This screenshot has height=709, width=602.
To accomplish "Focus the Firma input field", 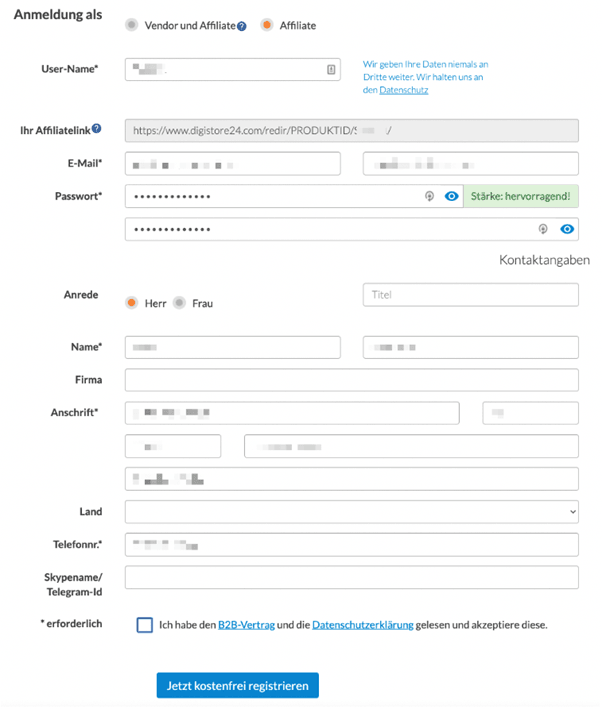I will coord(352,380).
